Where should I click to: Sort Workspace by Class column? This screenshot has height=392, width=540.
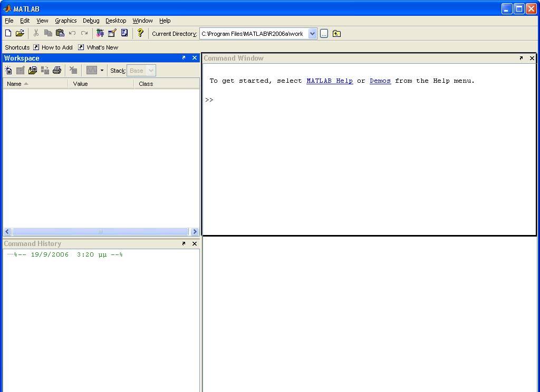click(167, 84)
